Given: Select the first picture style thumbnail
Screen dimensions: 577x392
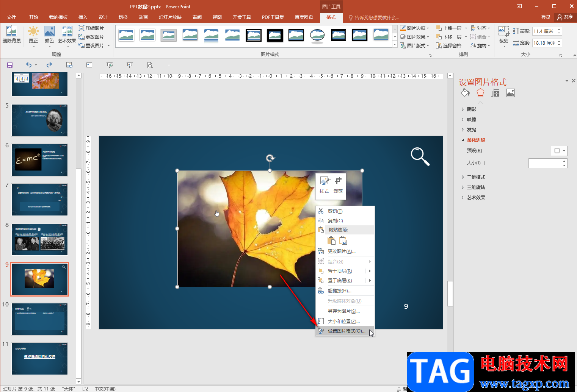Looking at the screenshot, I should [126, 36].
